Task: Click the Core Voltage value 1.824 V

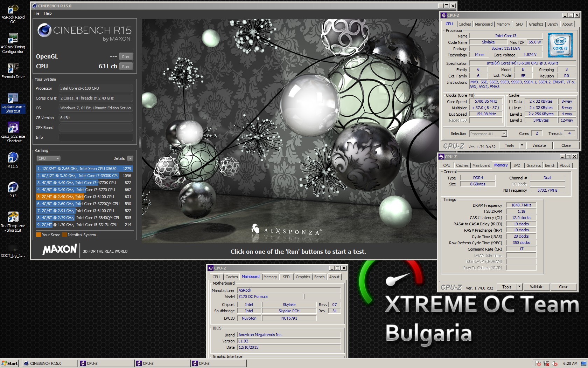Action: [x=530, y=55]
